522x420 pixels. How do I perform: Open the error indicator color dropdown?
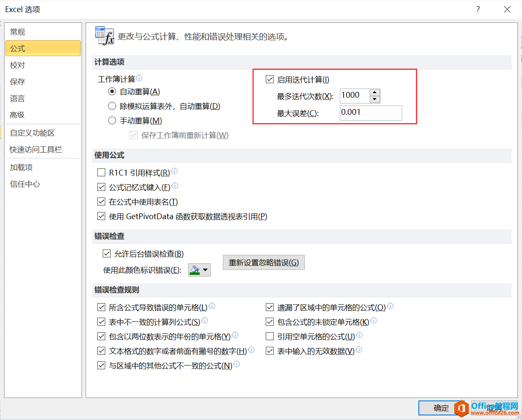coord(199,270)
